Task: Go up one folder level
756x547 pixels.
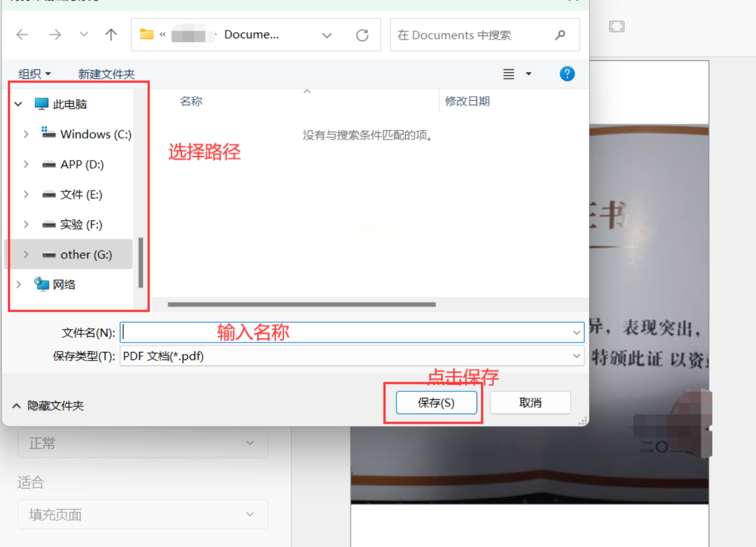Action: pos(111,34)
